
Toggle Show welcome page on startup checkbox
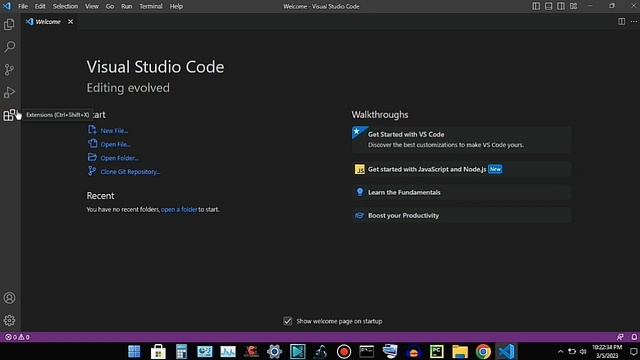[x=288, y=321]
